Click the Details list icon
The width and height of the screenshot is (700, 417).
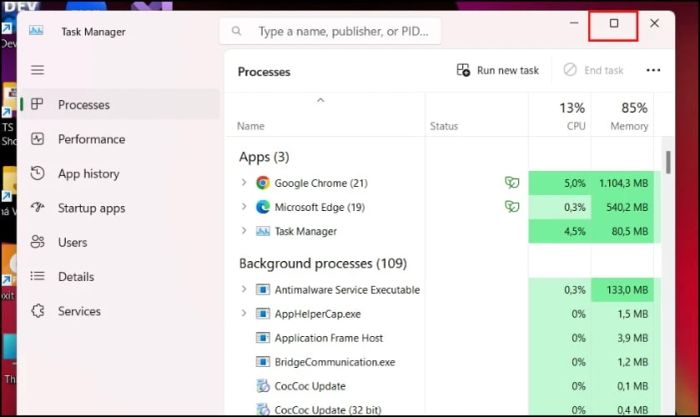click(38, 277)
